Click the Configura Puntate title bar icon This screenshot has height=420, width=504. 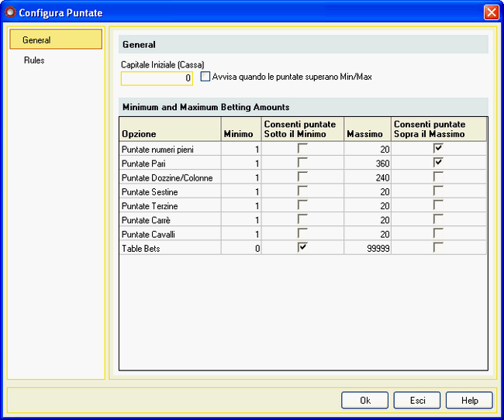10,12
